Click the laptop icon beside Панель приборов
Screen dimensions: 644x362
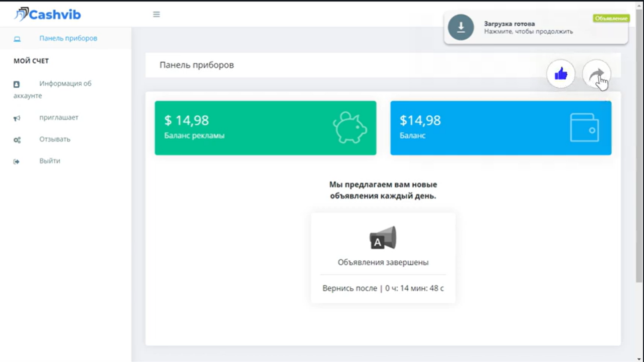[x=17, y=39]
